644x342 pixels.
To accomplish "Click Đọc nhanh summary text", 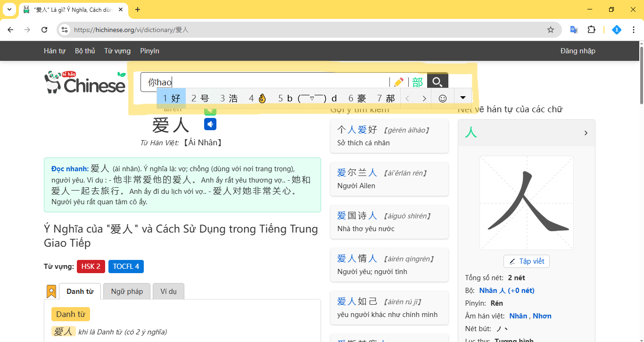I will [182, 185].
